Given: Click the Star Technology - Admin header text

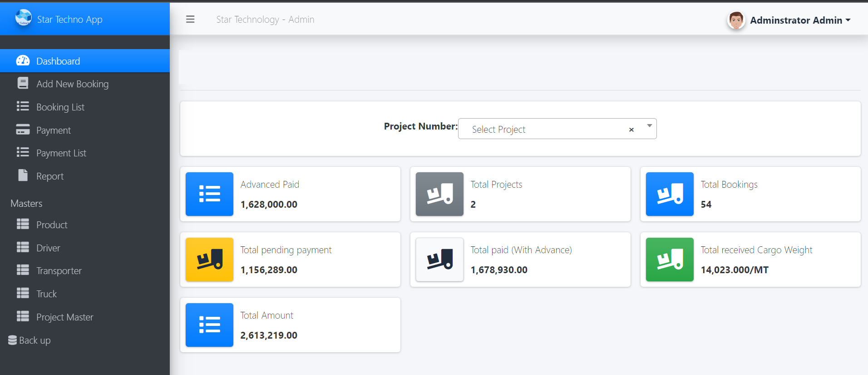Looking at the screenshot, I should (265, 19).
